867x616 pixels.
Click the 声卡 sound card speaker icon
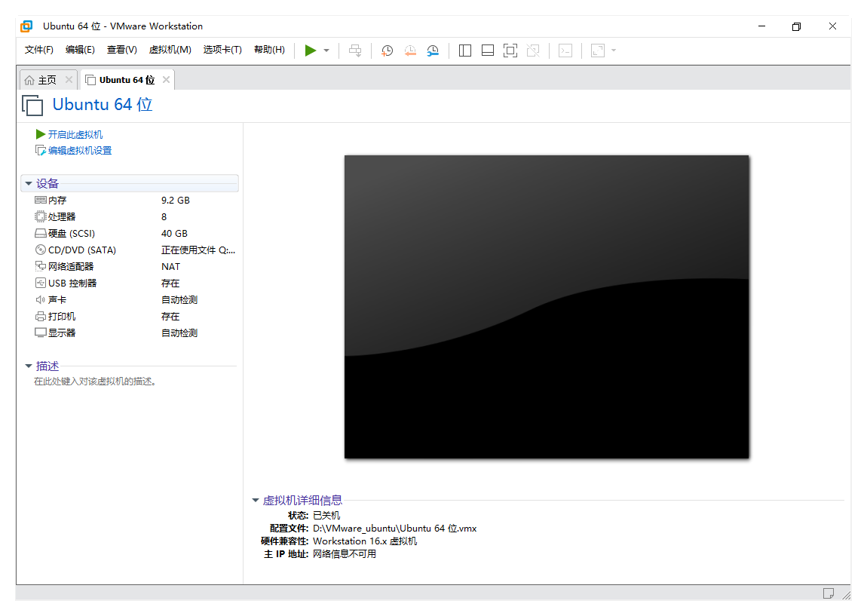point(41,299)
